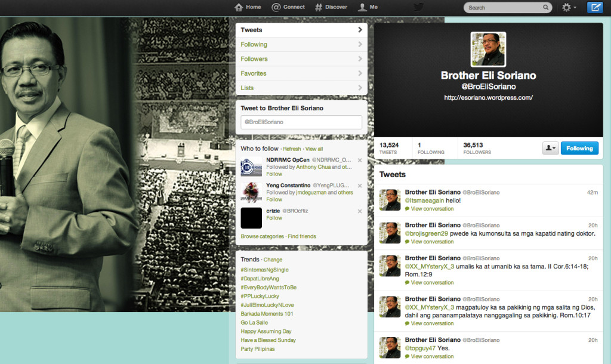Open Discover in navigation bar
The width and height of the screenshot is (611, 364).
(x=331, y=7)
